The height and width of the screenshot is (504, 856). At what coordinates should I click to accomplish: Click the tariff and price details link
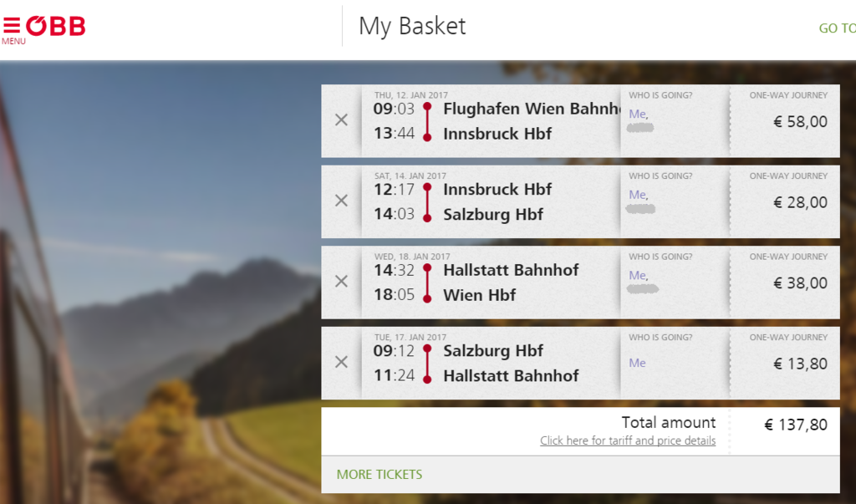tap(627, 440)
